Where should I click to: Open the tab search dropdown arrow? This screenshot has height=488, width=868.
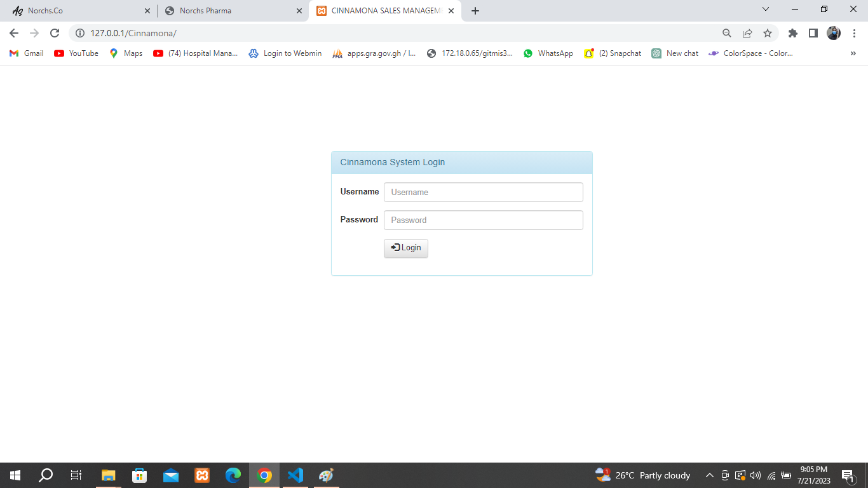(x=765, y=10)
